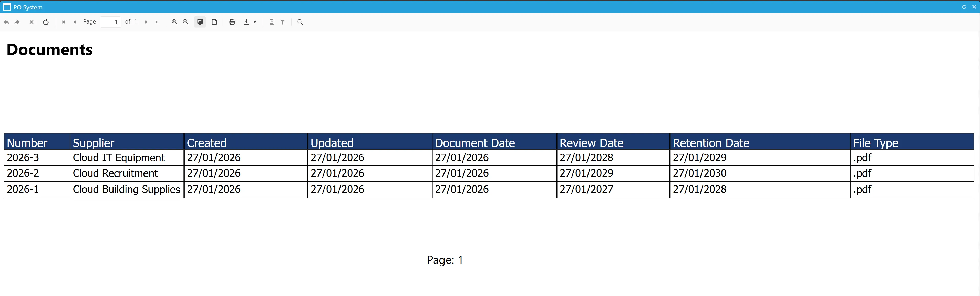Click the Page: 1 footer text

[445, 260]
